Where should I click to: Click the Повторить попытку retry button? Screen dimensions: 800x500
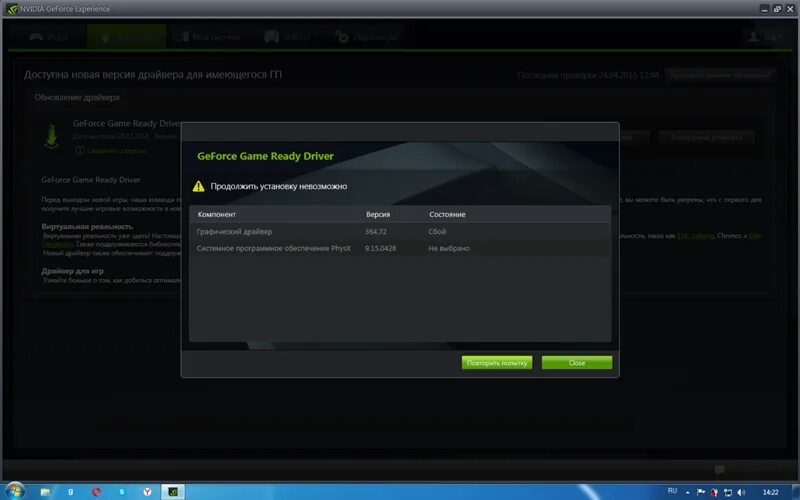[497, 363]
